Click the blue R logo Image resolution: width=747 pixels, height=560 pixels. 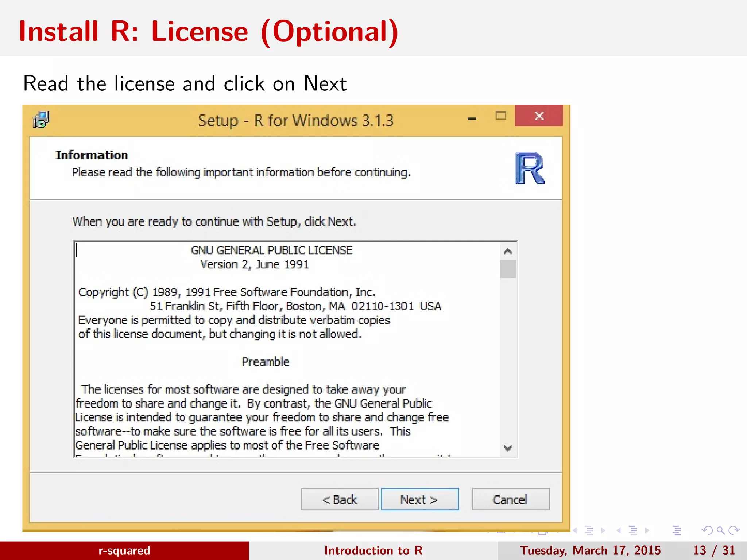[530, 168]
